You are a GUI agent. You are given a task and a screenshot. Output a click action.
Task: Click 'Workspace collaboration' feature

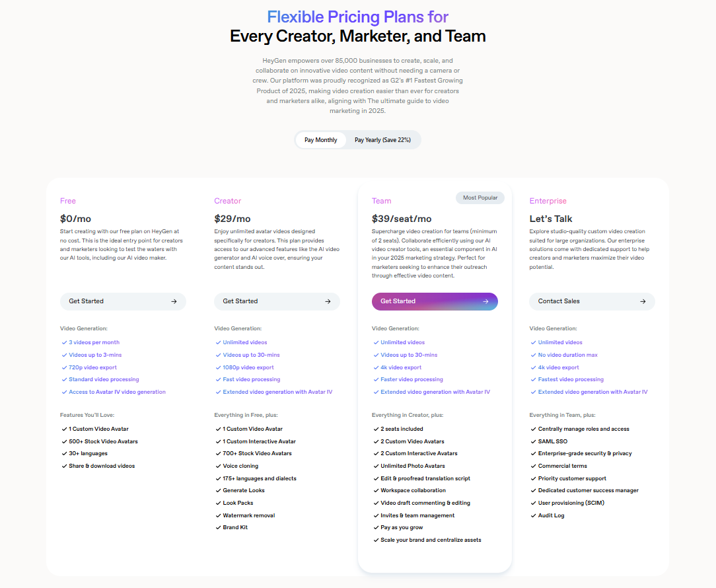click(x=413, y=490)
